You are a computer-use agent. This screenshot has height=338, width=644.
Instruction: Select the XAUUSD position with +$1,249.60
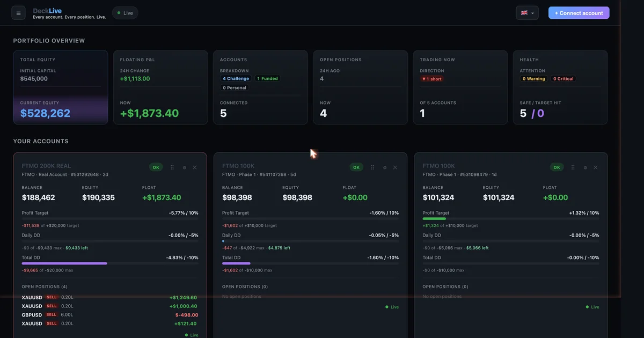[x=110, y=297]
